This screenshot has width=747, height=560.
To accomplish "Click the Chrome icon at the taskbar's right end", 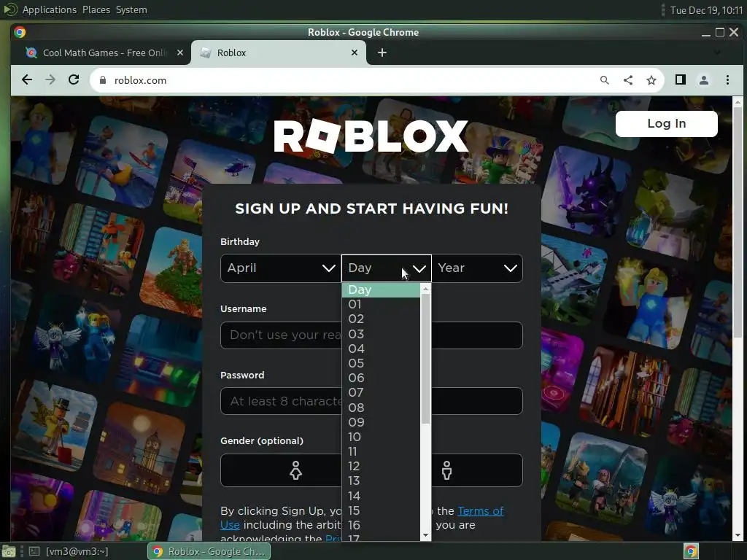I will [691, 551].
